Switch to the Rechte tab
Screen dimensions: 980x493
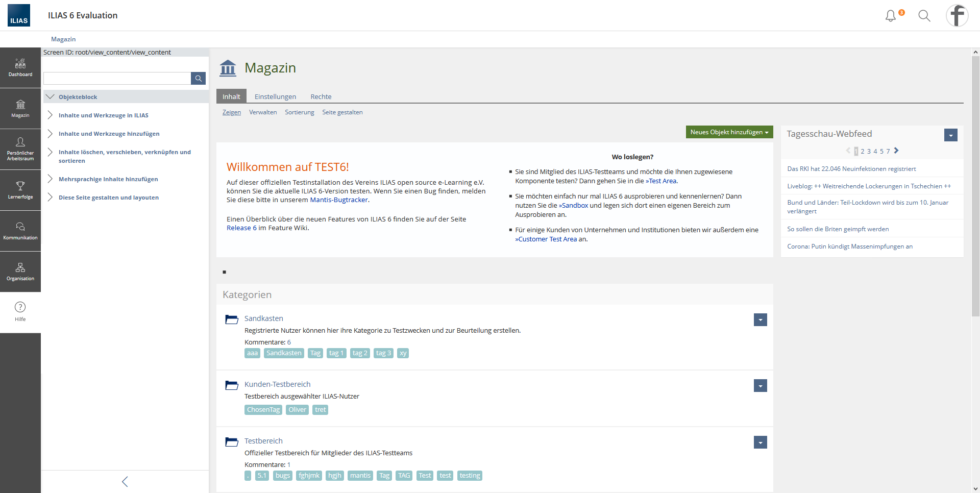click(x=321, y=96)
